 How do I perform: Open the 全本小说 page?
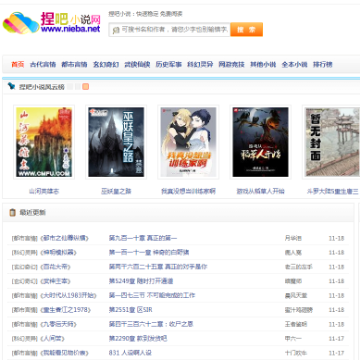[294, 64]
